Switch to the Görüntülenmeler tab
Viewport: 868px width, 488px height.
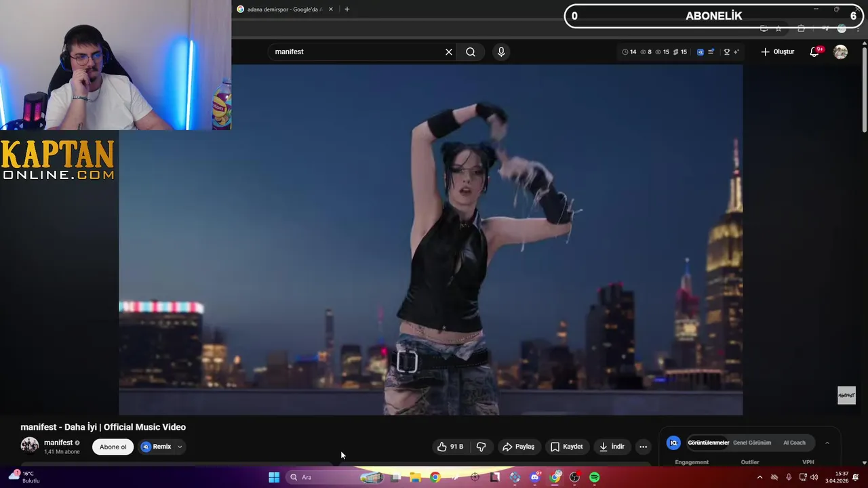point(708,443)
